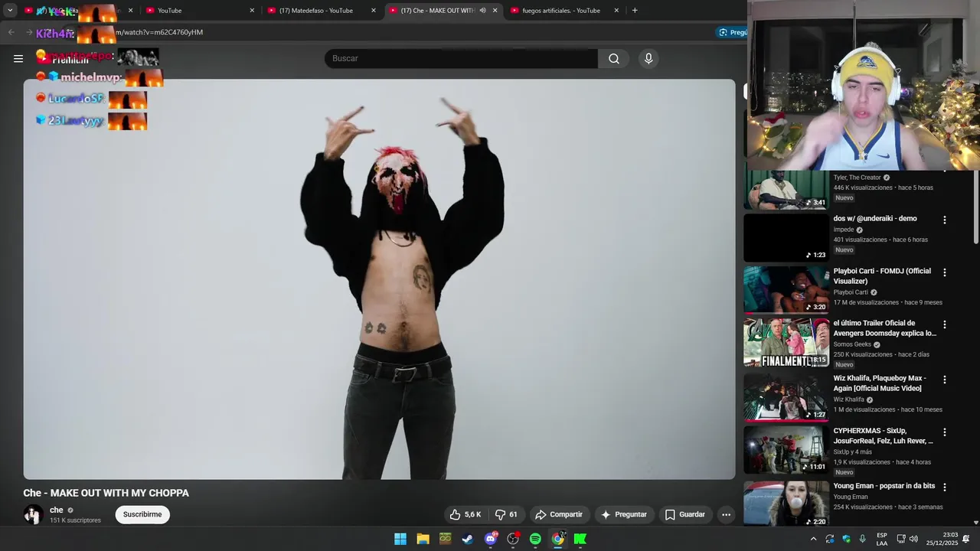The width and height of the screenshot is (980, 551).
Task: Click the video title Che - MAKE OUT WITH MY CHOPPA
Action: [106, 494]
